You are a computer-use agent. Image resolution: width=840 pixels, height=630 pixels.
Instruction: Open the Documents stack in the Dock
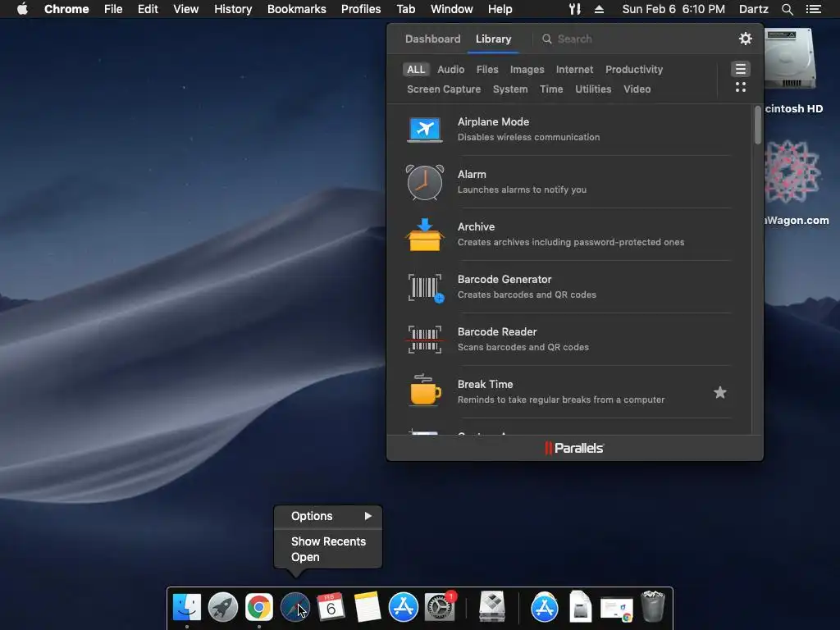pos(580,607)
